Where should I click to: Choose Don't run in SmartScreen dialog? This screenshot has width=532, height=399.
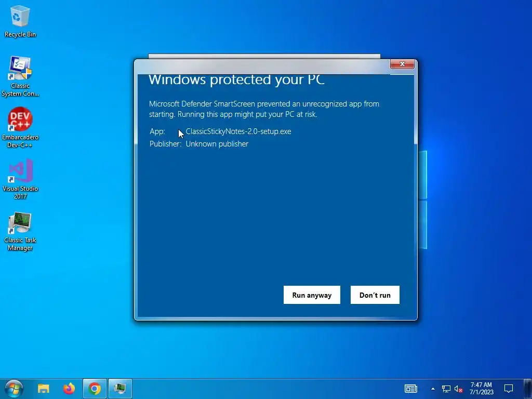point(375,295)
